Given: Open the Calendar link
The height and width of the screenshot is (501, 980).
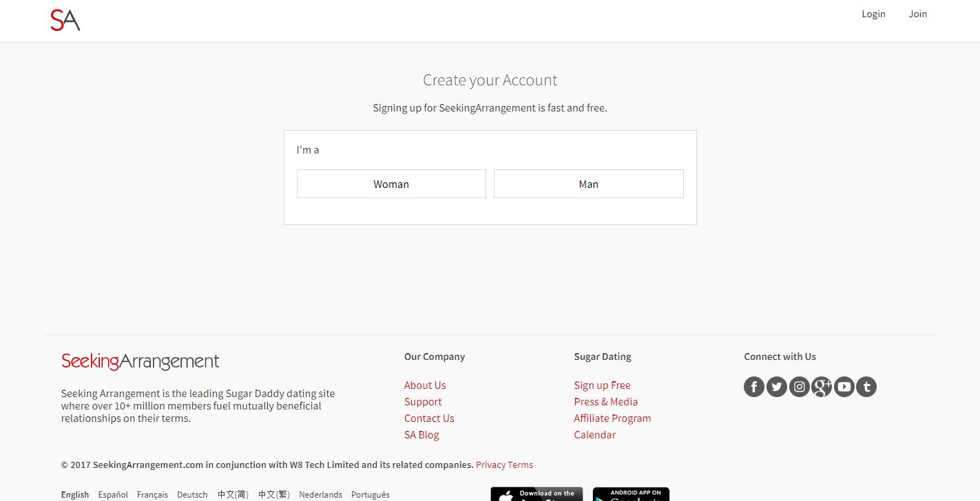Looking at the screenshot, I should click(x=595, y=435).
